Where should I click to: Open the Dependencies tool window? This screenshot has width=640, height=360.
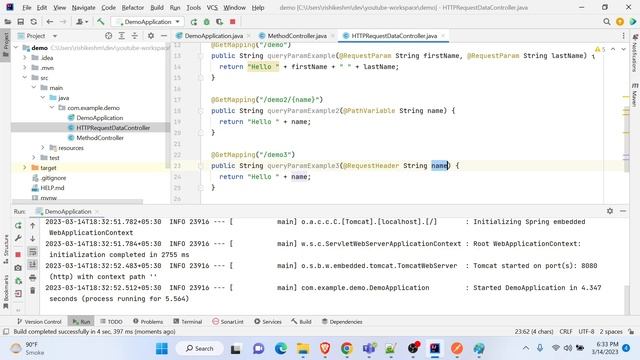(x=342, y=322)
